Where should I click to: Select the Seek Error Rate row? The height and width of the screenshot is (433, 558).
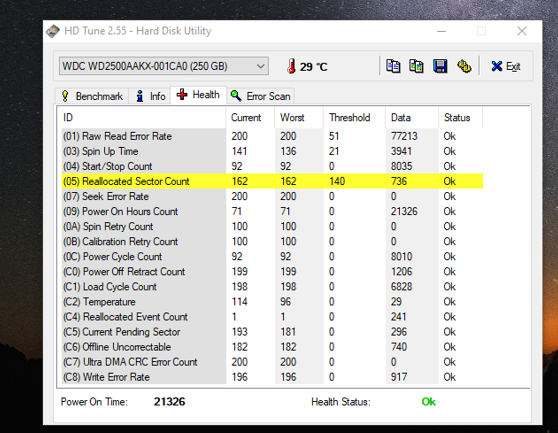click(272, 196)
